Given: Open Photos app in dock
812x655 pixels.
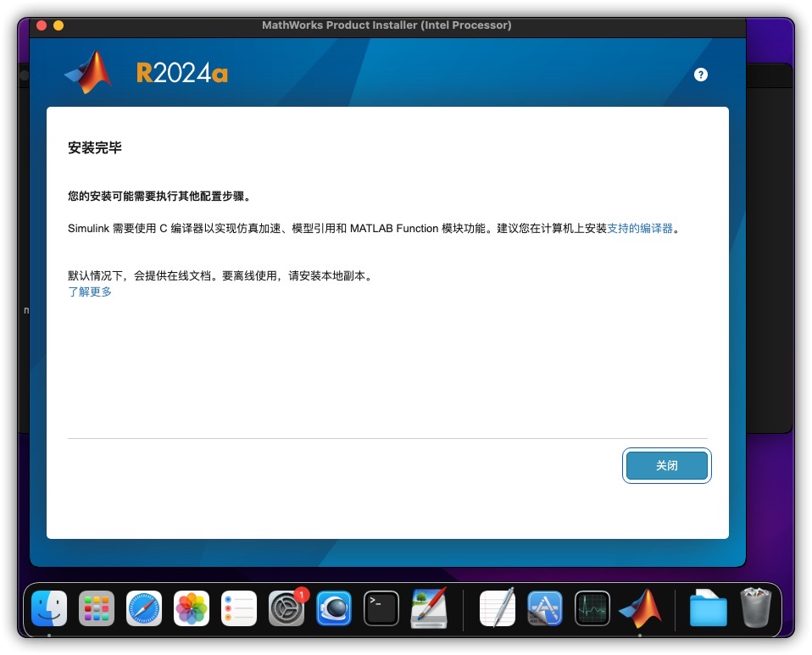Looking at the screenshot, I should point(192,608).
